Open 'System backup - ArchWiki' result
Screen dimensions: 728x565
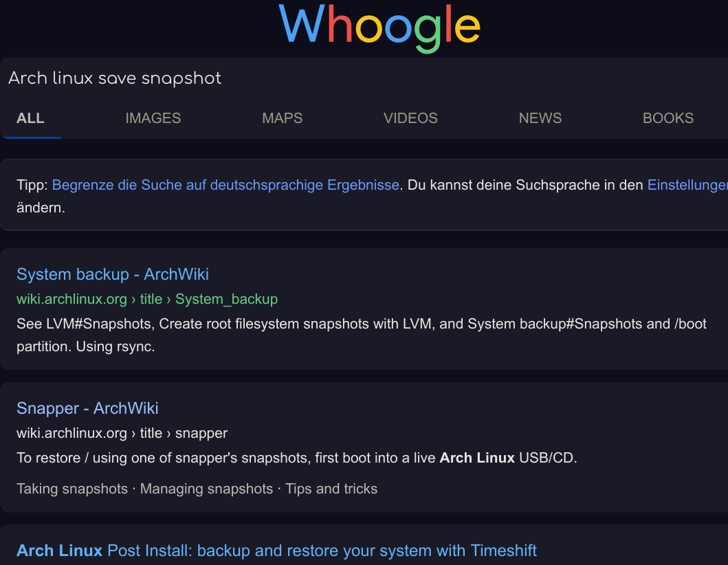113,274
